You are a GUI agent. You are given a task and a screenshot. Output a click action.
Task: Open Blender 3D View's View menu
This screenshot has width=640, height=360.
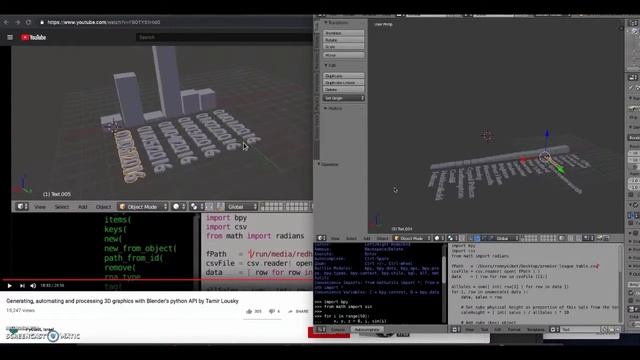(x=335, y=238)
